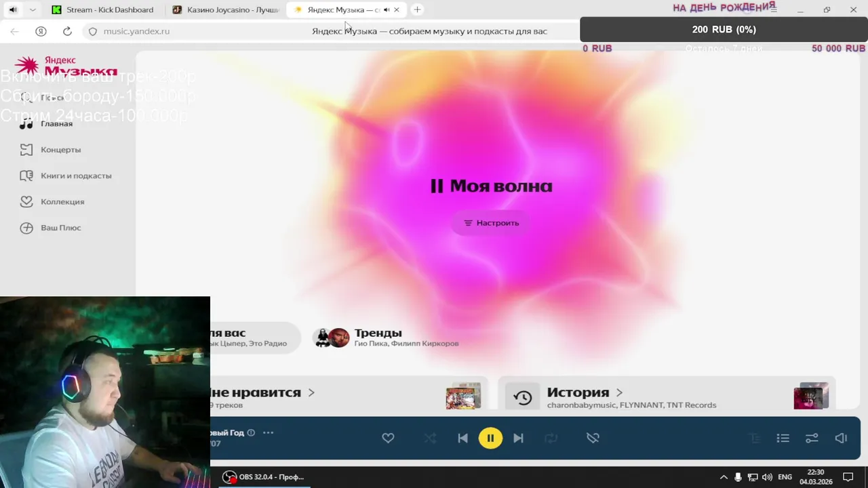The height and width of the screenshot is (488, 868).
Task: Click the browser audio indicator at the top left
Action: (x=13, y=9)
